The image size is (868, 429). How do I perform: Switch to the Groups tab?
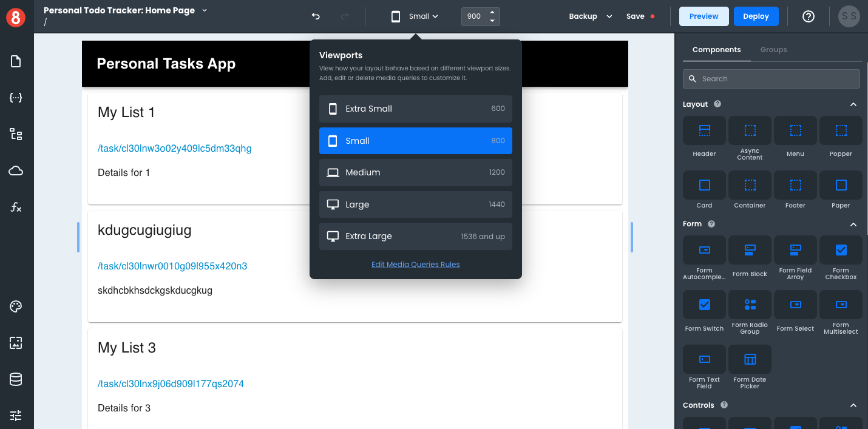point(773,50)
